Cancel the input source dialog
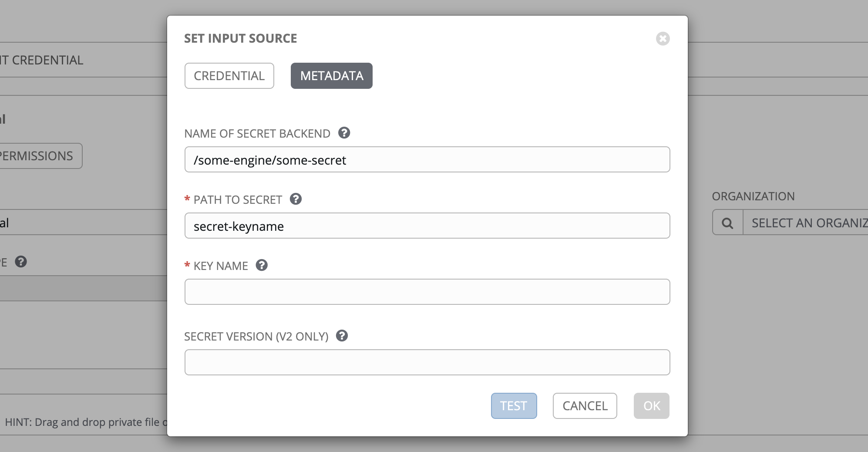The height and width of the screenshot is (452, 868). click(585, 406)
